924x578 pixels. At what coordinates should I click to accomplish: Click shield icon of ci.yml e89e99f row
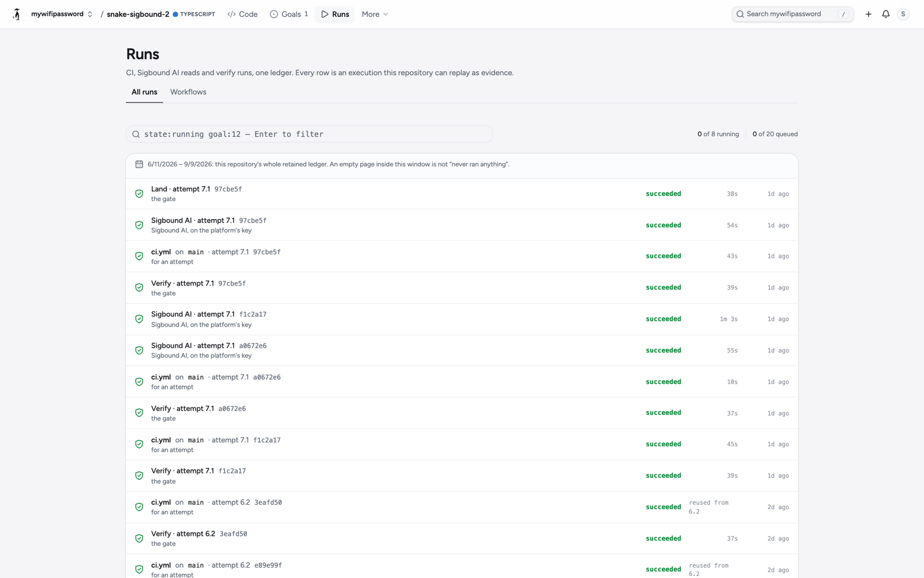tap(139, 569)
